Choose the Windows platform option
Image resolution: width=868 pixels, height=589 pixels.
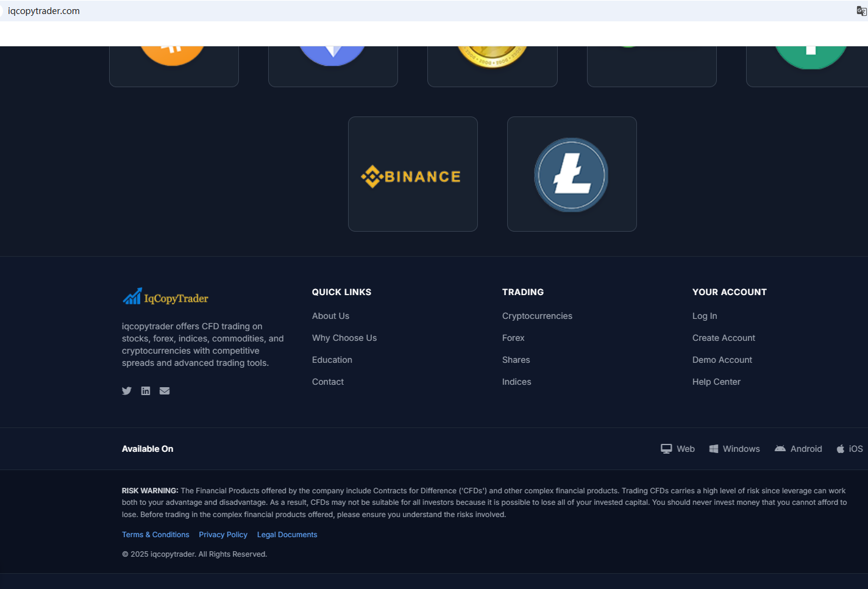[x=735, y=449]
